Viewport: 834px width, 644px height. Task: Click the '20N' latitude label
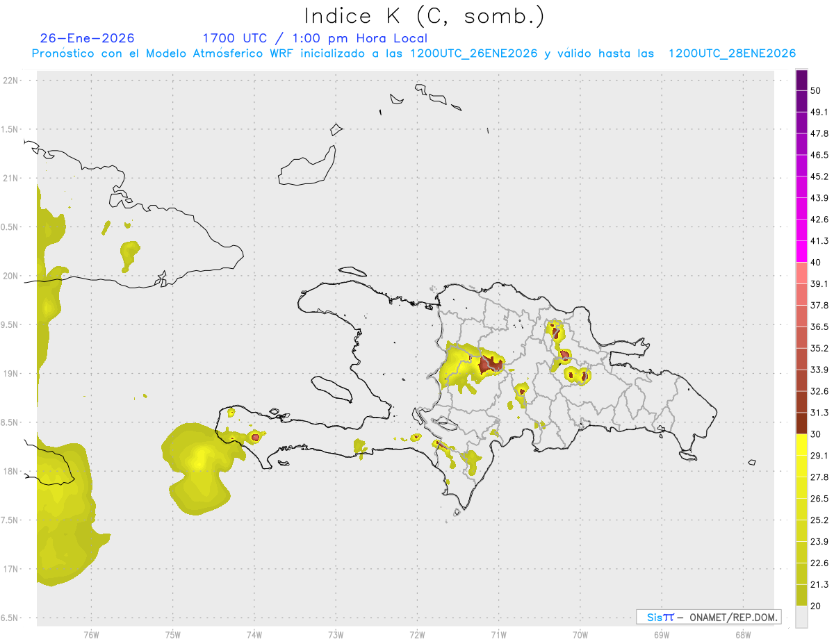10,276
